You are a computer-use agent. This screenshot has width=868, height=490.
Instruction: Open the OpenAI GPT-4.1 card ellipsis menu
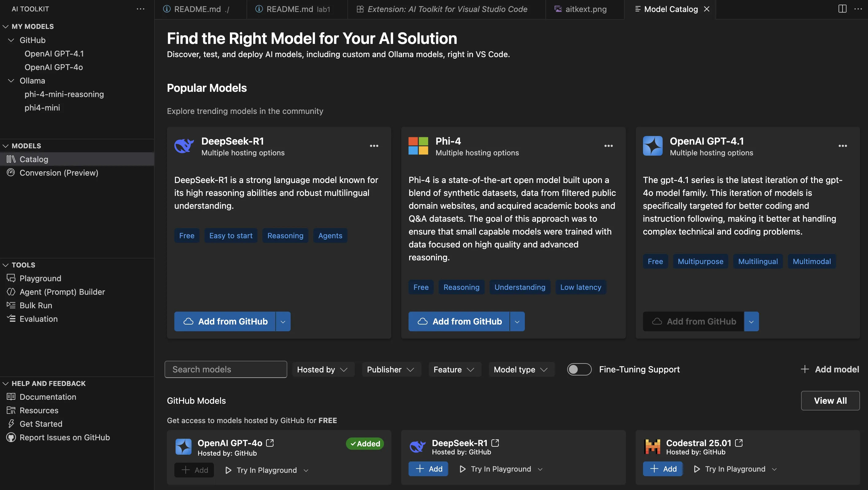(x=843, y=146)
